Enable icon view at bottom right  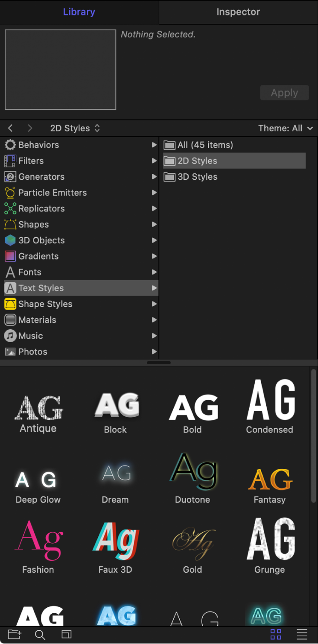[x=275, y=635]
